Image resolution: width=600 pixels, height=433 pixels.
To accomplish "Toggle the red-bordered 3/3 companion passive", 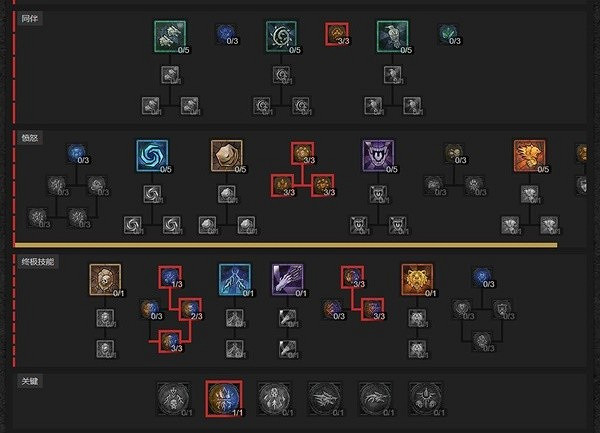I will tap(337, 34).
